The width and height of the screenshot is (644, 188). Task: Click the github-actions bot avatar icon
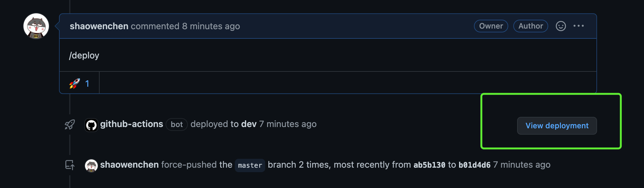coord(91,125)
